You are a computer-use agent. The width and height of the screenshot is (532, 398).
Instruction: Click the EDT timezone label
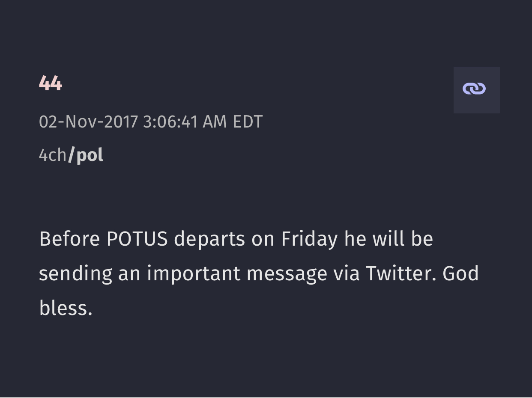(248, 122)
